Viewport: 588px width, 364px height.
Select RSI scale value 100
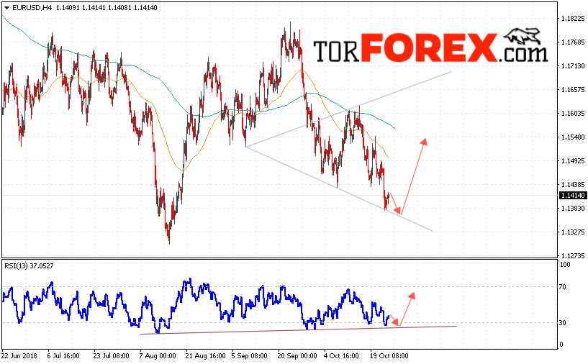coord(565,264)
